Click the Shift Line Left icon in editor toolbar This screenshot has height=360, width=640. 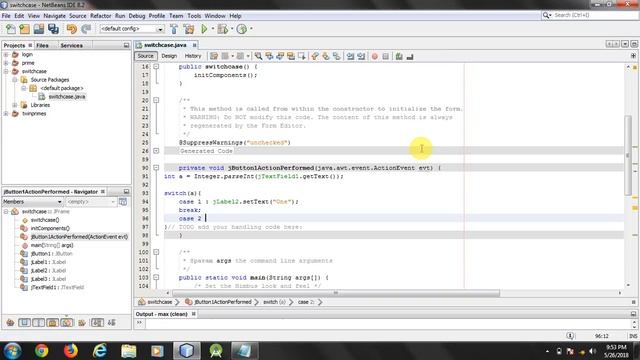click(350, 56)
